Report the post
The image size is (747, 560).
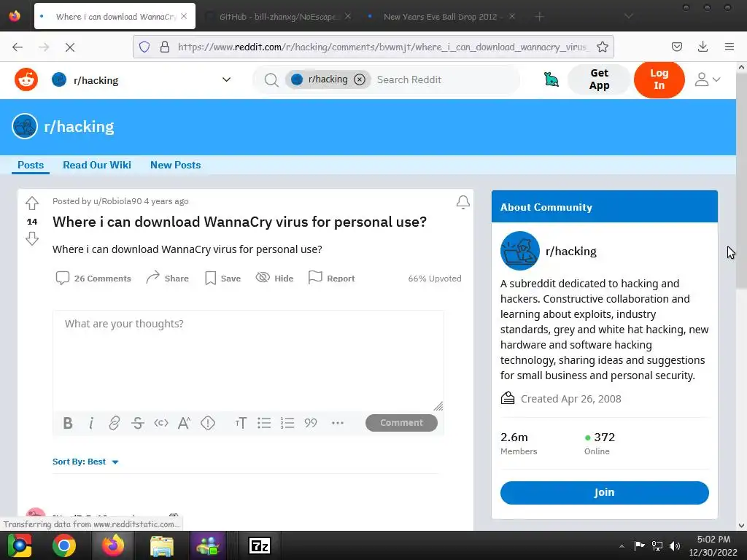pos(332,278)
